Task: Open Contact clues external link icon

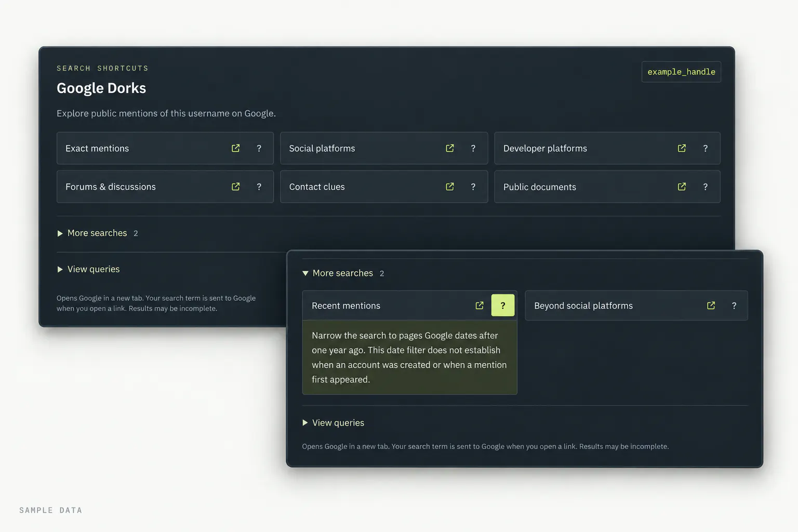Action: pos(450,187)
